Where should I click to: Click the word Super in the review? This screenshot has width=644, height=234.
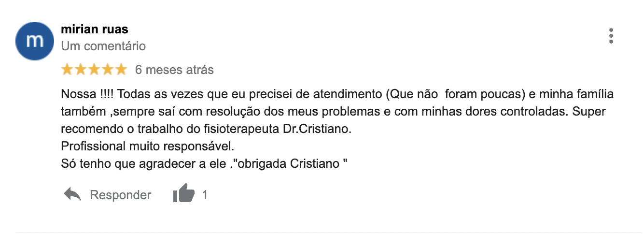point(589,112)
